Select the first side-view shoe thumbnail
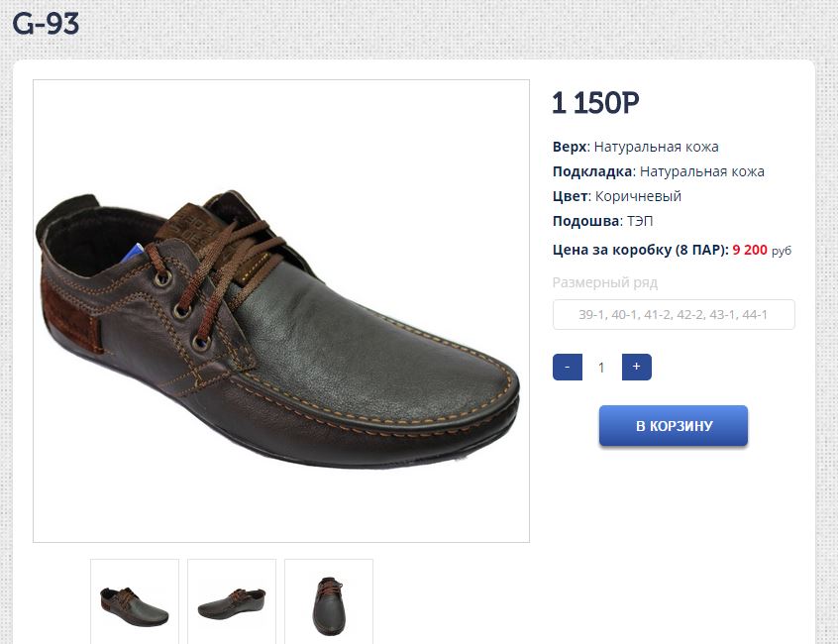This screenshot has width=838, height=644. [135, 600]
